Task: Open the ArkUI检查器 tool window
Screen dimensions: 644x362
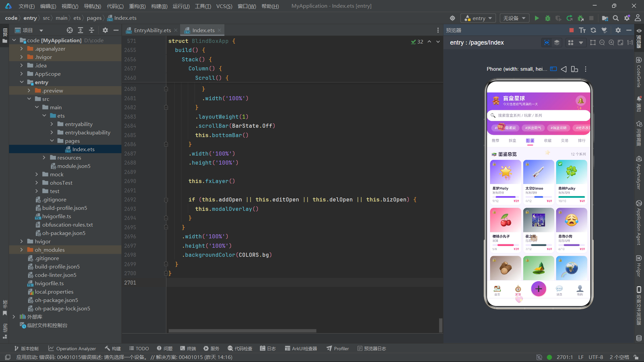Action: 301,349
